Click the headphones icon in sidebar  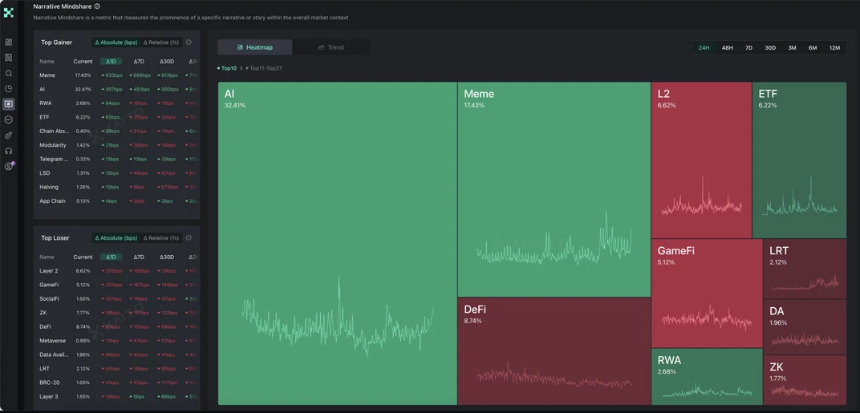[x=8, y=150]
